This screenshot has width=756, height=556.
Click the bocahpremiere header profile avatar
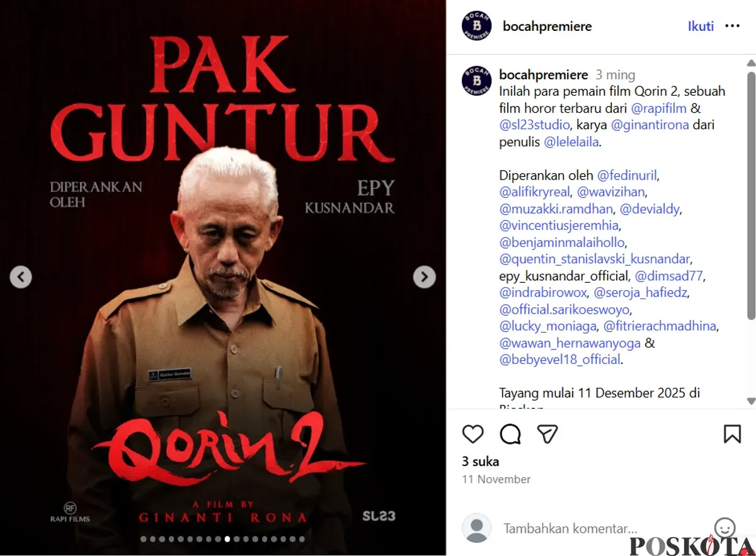tap(477, 26)
